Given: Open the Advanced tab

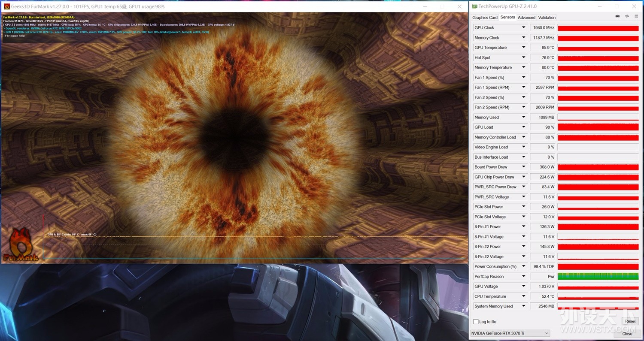Looking at the screenshot, I should coord(526,18).
